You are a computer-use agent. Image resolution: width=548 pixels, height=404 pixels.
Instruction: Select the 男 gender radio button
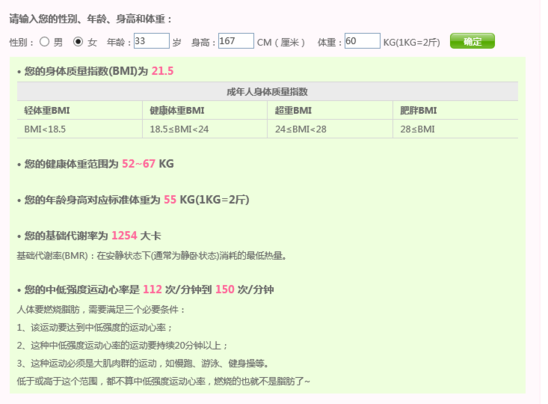click(44, 42)
